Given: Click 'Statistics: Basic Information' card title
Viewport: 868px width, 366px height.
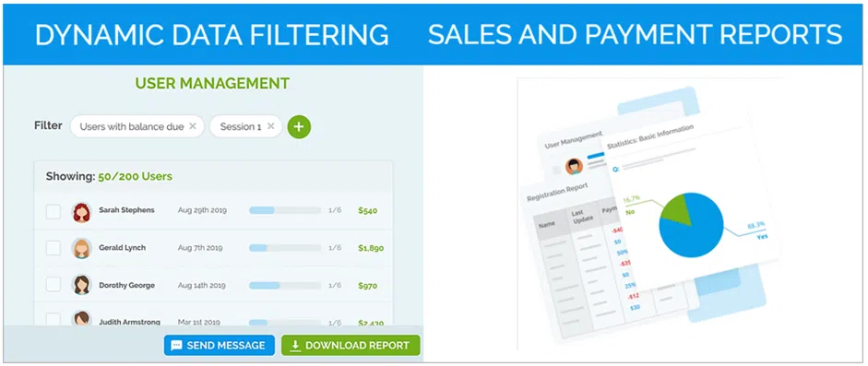Looking at the screenshot, I should point(650,136).
